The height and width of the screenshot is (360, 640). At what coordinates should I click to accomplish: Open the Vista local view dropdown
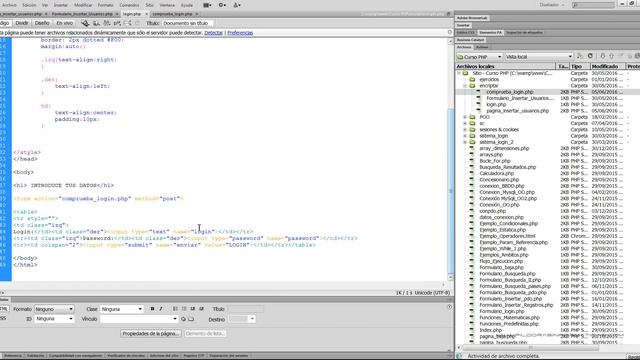pyautogui.click(x=539, y=57)
